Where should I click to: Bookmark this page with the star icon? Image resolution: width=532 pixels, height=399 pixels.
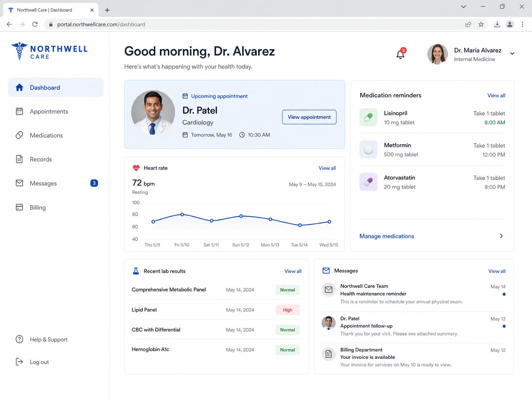pyautogui.click(x=481, y=24)
